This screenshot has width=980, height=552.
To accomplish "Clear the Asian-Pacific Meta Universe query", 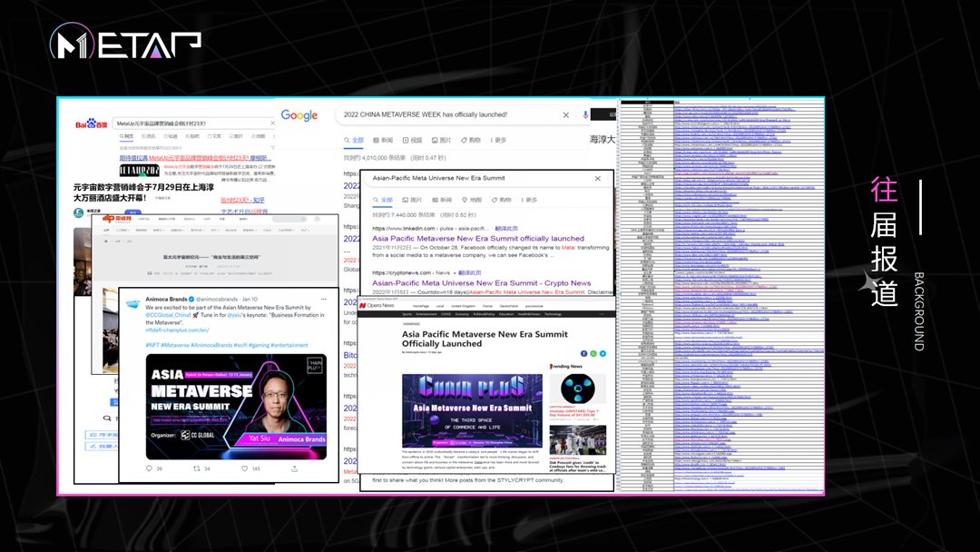I will (x=597, y=178).
